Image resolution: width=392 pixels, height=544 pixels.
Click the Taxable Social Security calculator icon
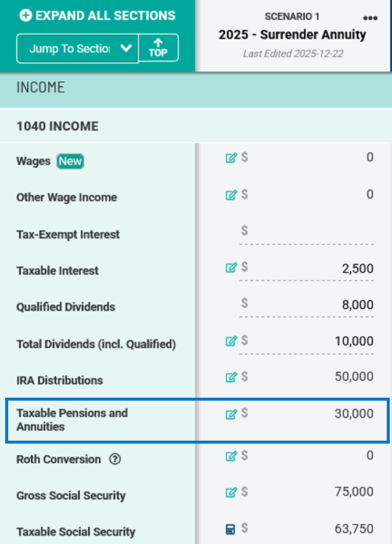pyautogui.click(x=231, y=529)
